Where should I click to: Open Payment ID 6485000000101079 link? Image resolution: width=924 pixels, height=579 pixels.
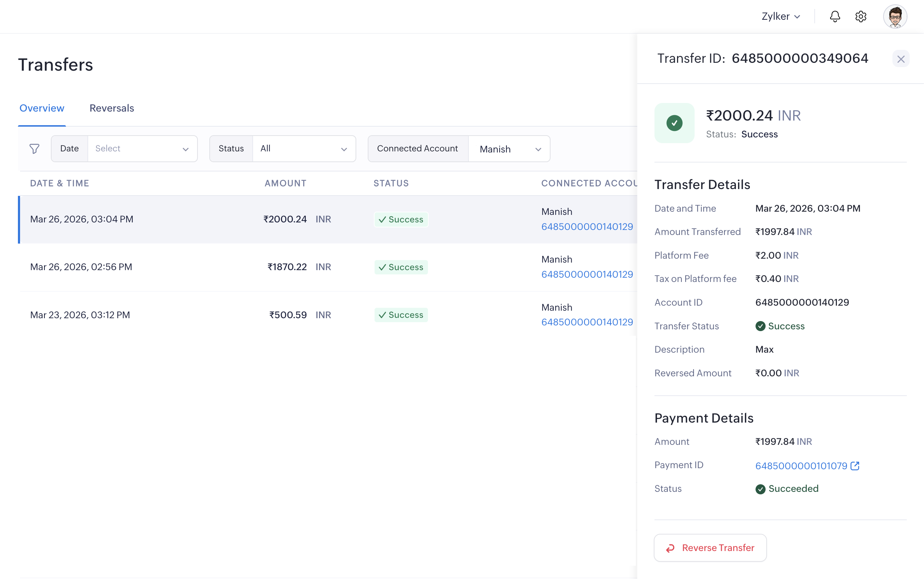point(801,466)
